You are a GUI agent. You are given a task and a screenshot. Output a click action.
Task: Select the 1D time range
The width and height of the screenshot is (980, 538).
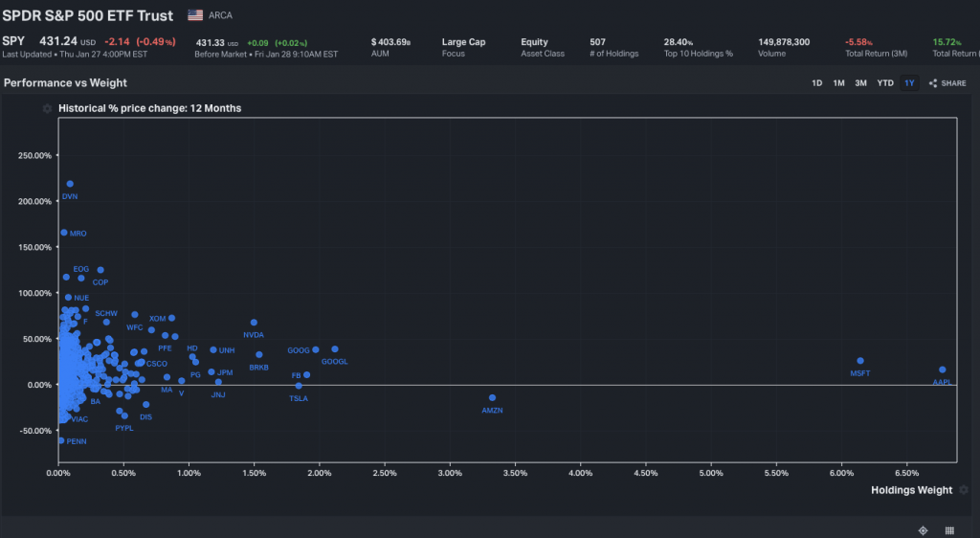click(816, 83)
